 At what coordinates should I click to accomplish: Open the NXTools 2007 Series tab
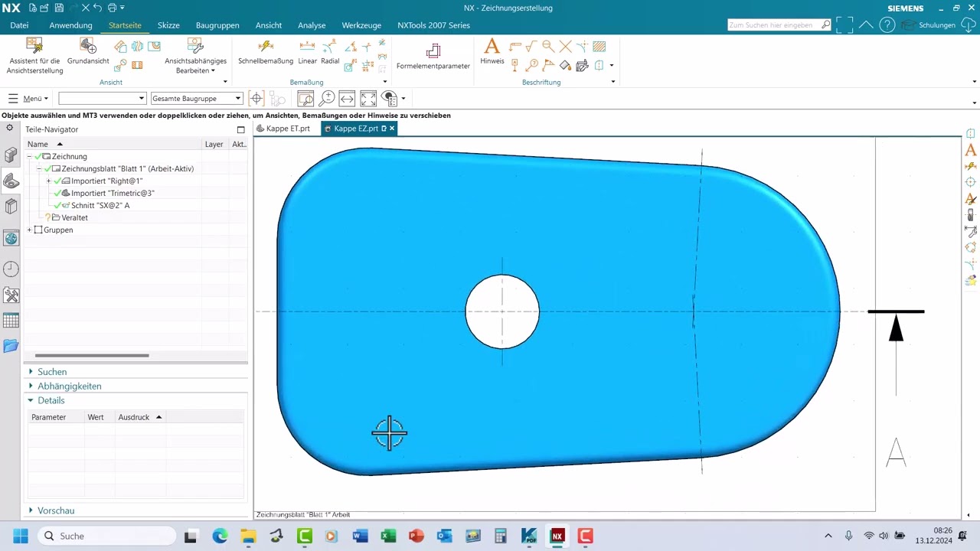pos(433,25)
